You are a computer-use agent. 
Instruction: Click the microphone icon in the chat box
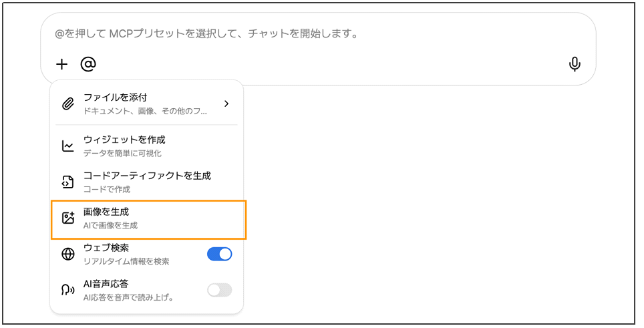(574, 64)
